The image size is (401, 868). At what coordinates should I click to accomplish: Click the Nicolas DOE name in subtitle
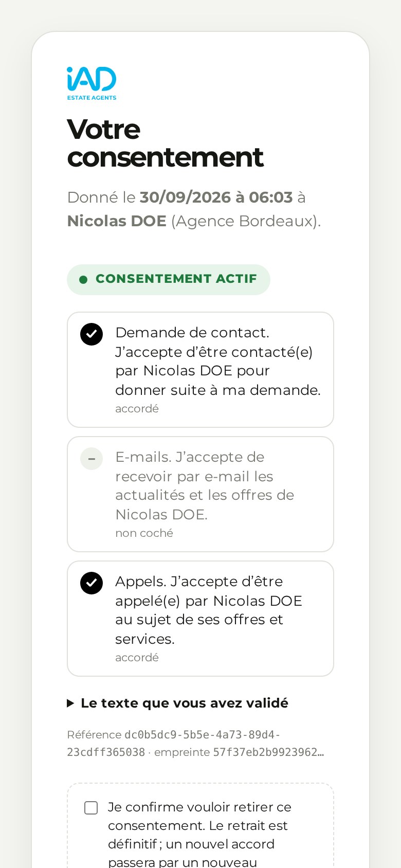[x=117, y=221]
